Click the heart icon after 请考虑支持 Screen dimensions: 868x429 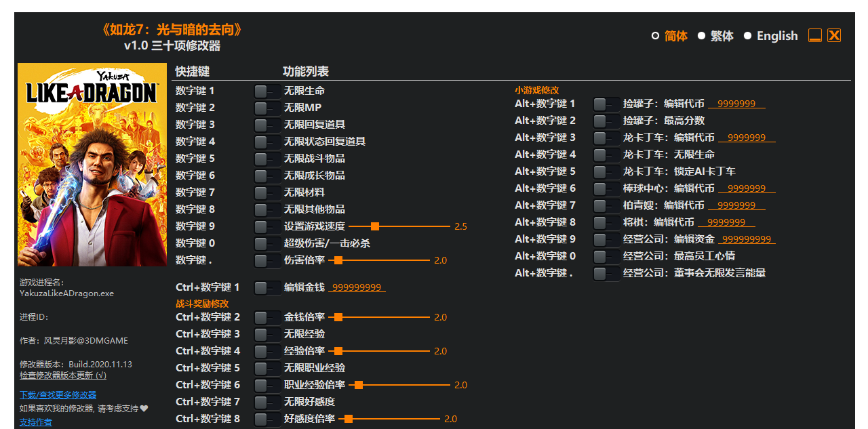[144, 409]
